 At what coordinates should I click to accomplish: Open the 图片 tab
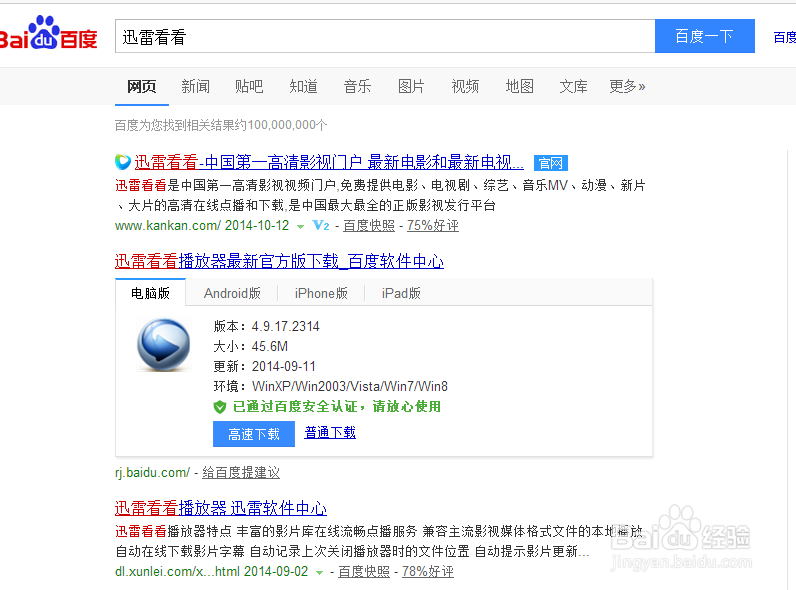[x=411, y=86]
